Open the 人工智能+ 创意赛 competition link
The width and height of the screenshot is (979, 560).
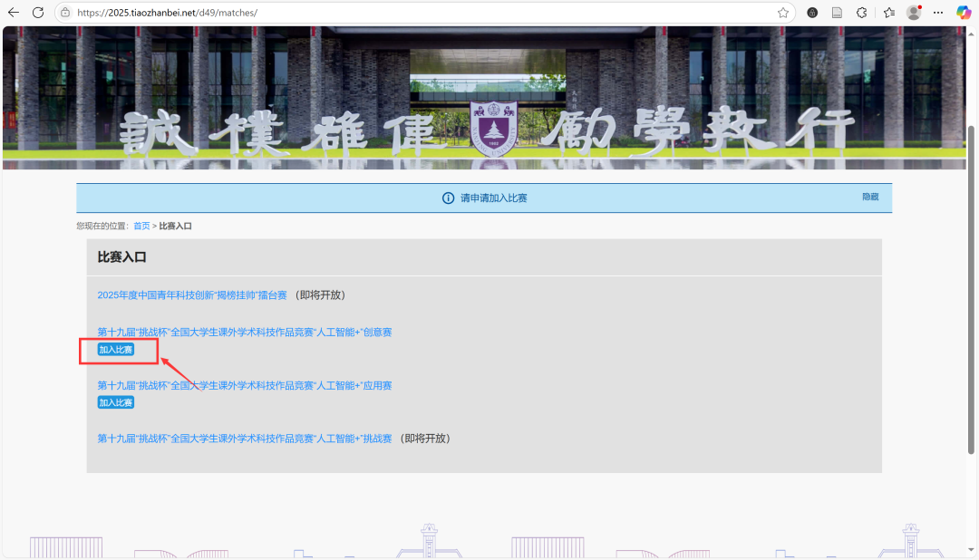click(245, 333)
